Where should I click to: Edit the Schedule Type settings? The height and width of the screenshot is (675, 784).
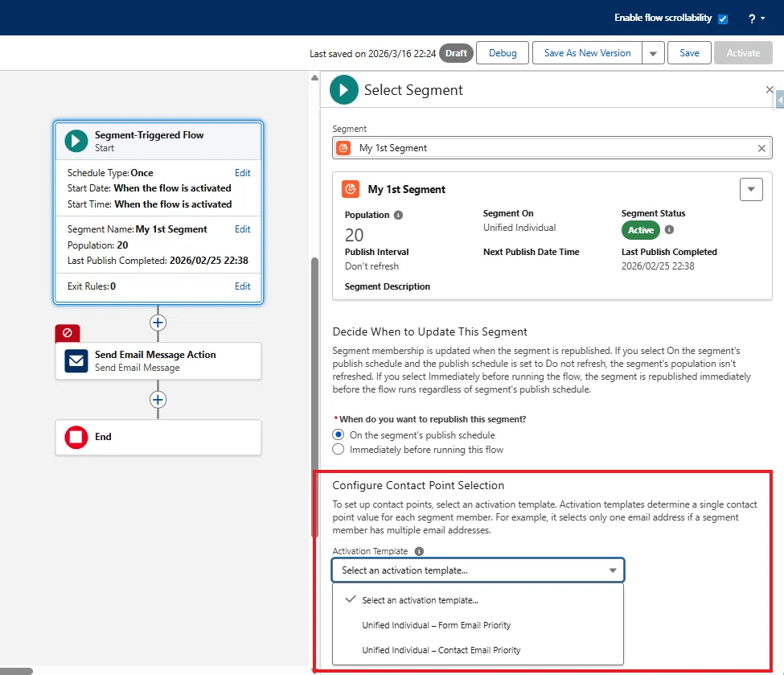pos(243,173)
